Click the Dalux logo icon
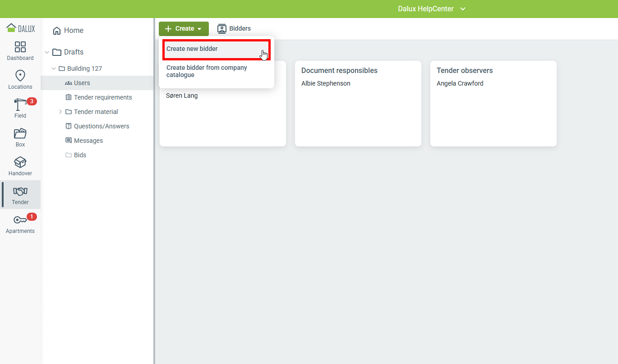 tap(20, 28)
